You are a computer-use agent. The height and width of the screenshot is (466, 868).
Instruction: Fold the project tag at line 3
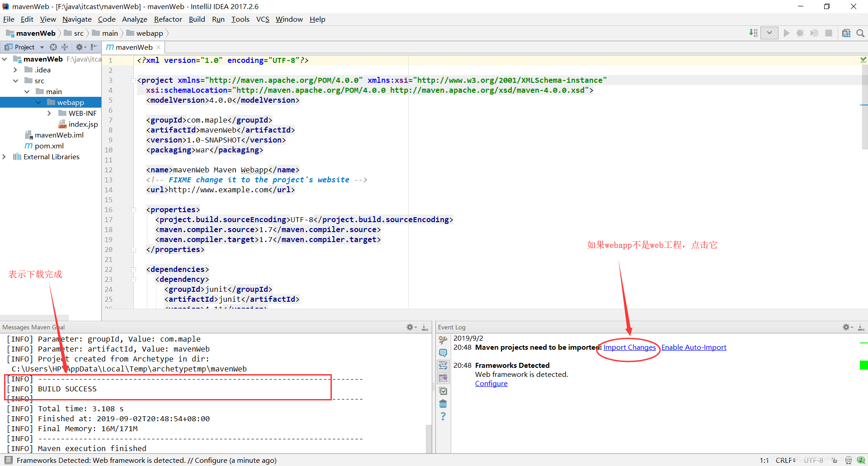coord(134,81)
